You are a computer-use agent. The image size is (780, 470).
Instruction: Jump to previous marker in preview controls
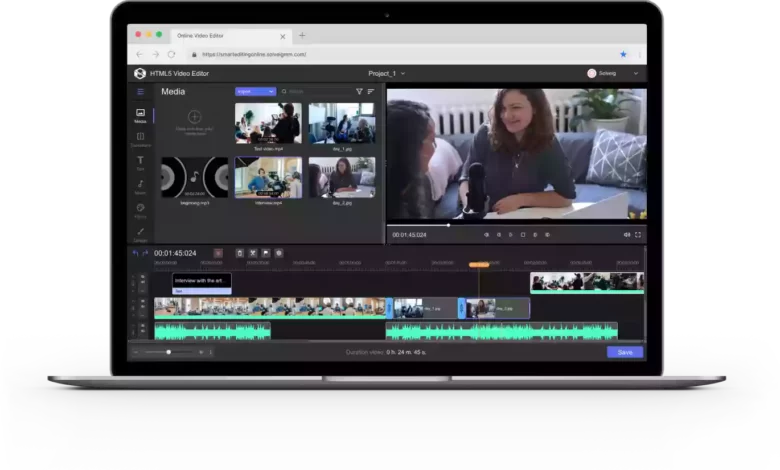(x=487, y=235)
